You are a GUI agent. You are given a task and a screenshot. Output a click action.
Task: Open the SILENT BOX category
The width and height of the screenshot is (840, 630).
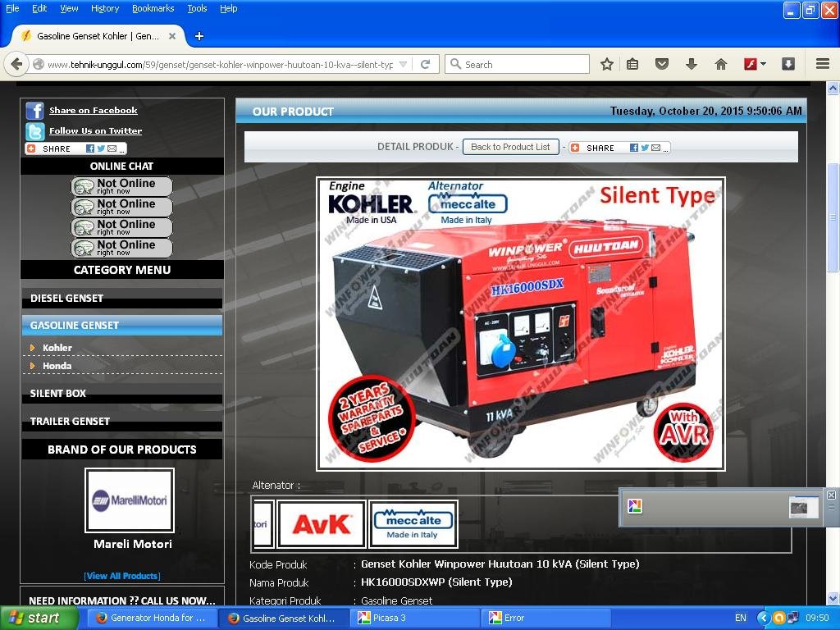point(122,394)
